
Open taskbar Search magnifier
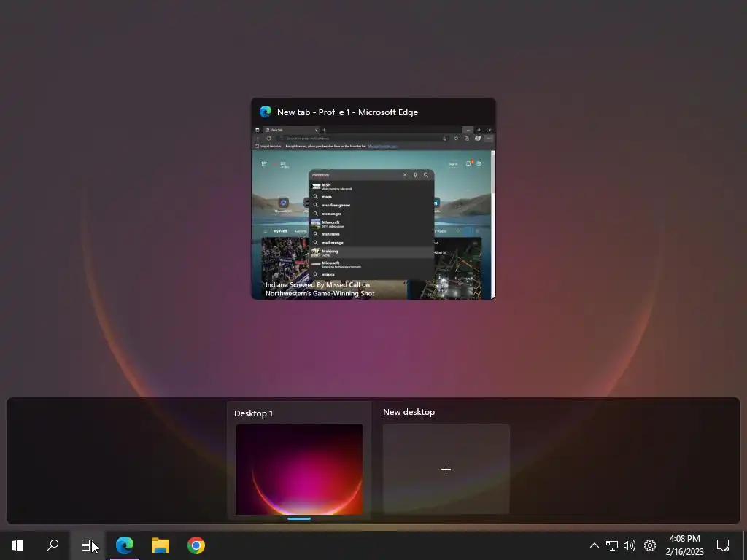(x=53, y=545)
